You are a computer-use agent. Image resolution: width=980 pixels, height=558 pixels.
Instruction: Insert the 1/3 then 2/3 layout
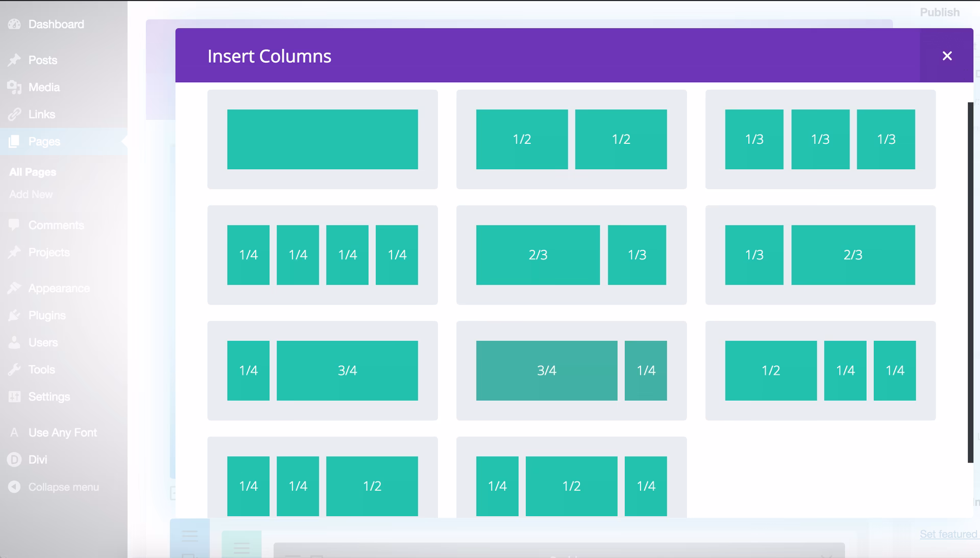(x=820, y=255)
